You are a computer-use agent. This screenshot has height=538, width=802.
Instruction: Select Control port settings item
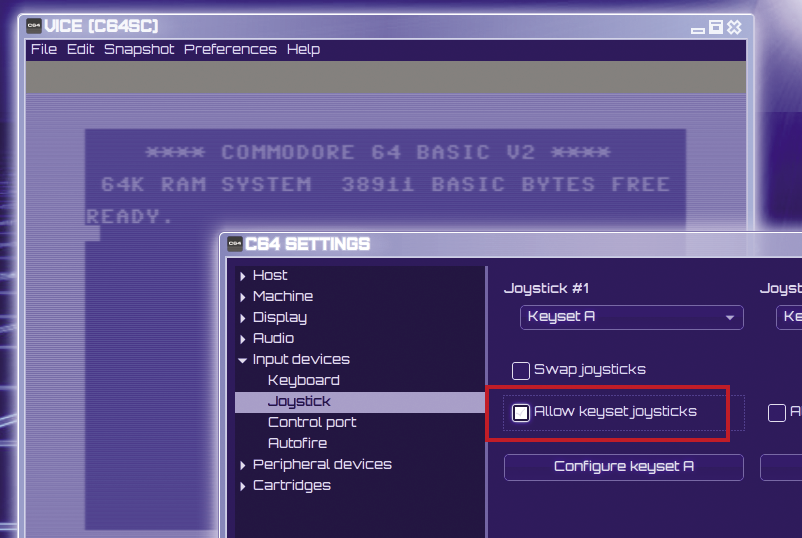(312, 422)
